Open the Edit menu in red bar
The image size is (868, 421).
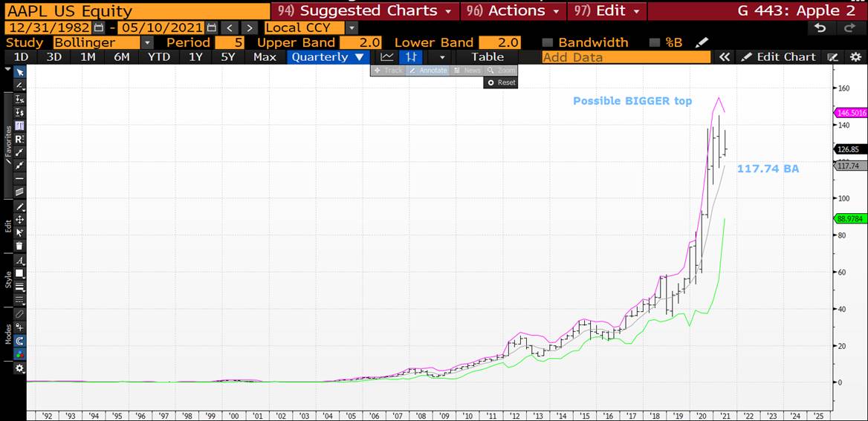(x=606, y=10)
